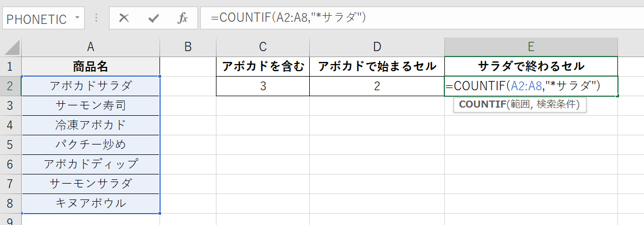Expand the Name Box dropdown arrow
644x225 pixels.
[x=77, y=18]
